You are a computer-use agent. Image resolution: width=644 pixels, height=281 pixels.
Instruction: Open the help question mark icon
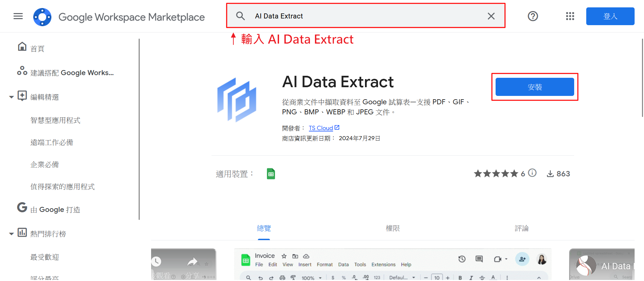point(533,16)
